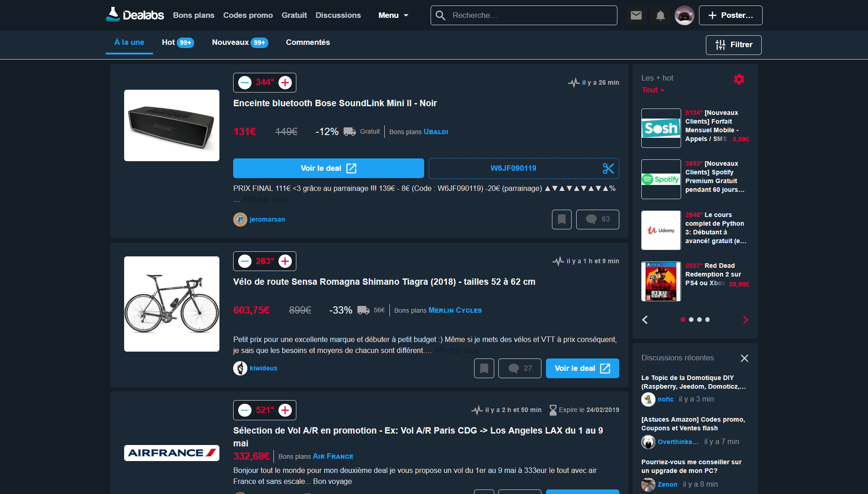Open the Ubaldi merchant link
Screen dimensions: 868x494
[436, 132]
